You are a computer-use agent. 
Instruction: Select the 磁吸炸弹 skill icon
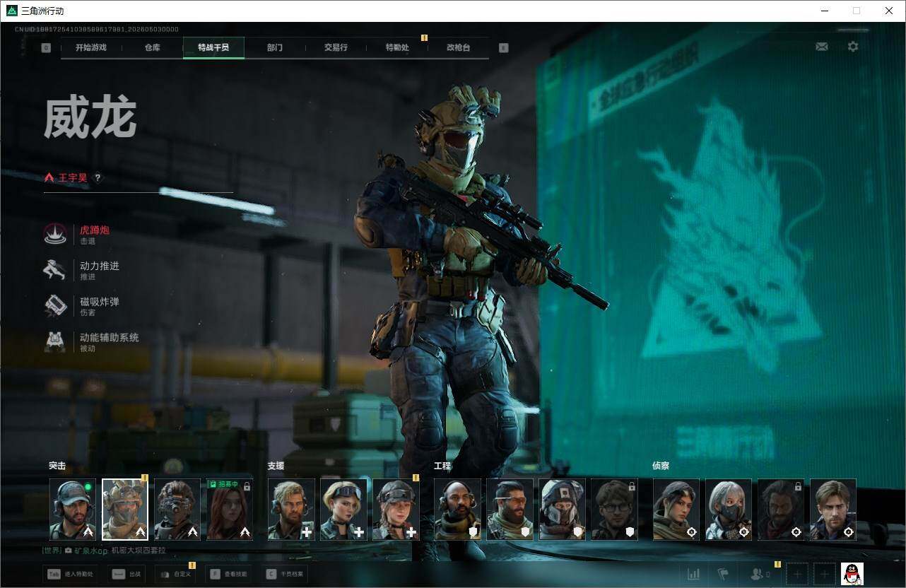[55, 306]
